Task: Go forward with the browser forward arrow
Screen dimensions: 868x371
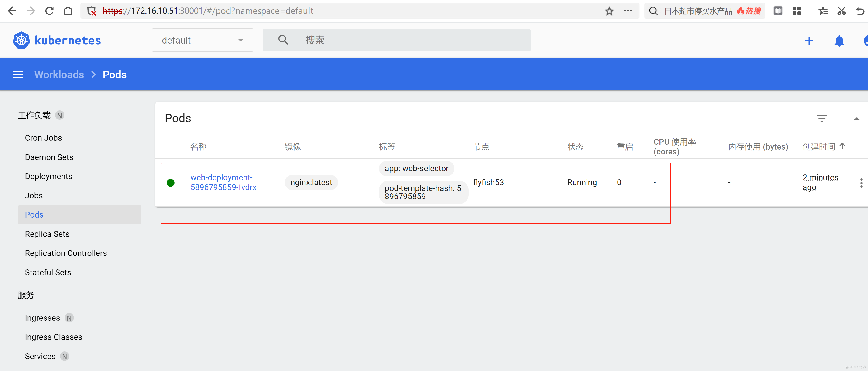Action: coord(31,11)
